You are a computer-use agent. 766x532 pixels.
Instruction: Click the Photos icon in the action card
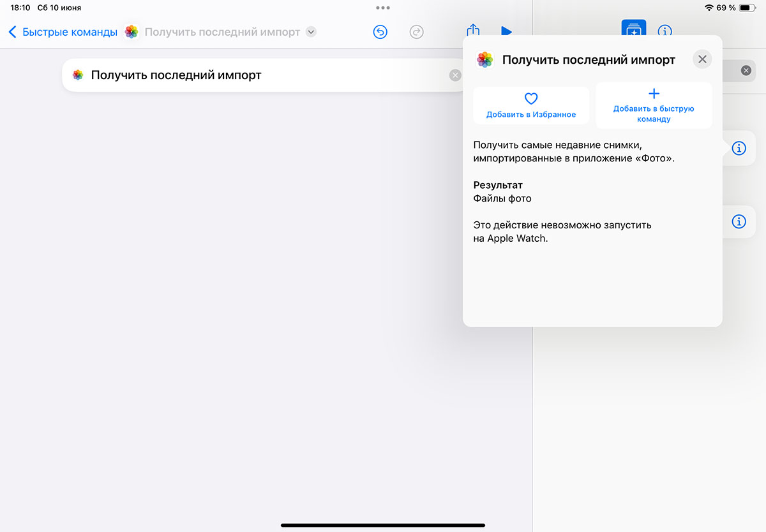[x=78, y=75]
